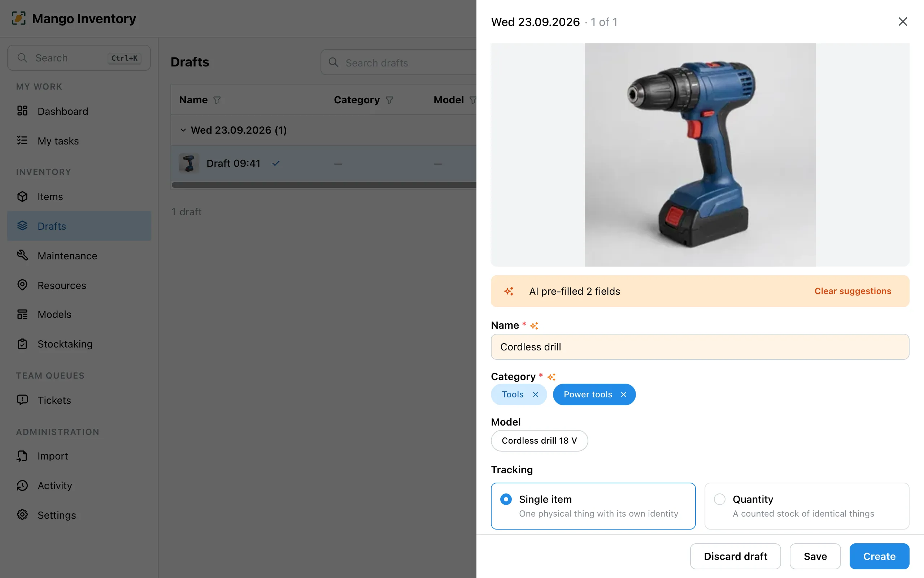Click the Mango Inventory logo icon
924x578 pixels.
click(x=19, y=18)
